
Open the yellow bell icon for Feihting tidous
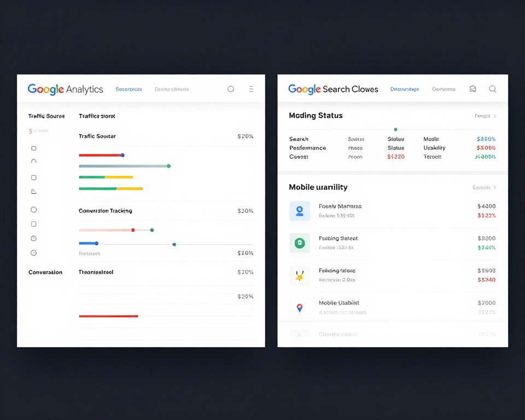click(300, 275)
